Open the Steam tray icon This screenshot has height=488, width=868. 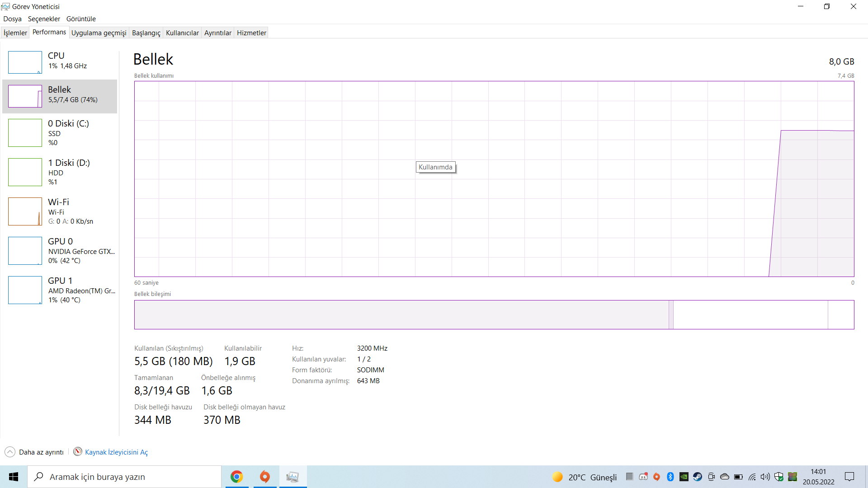click(698, 477)
